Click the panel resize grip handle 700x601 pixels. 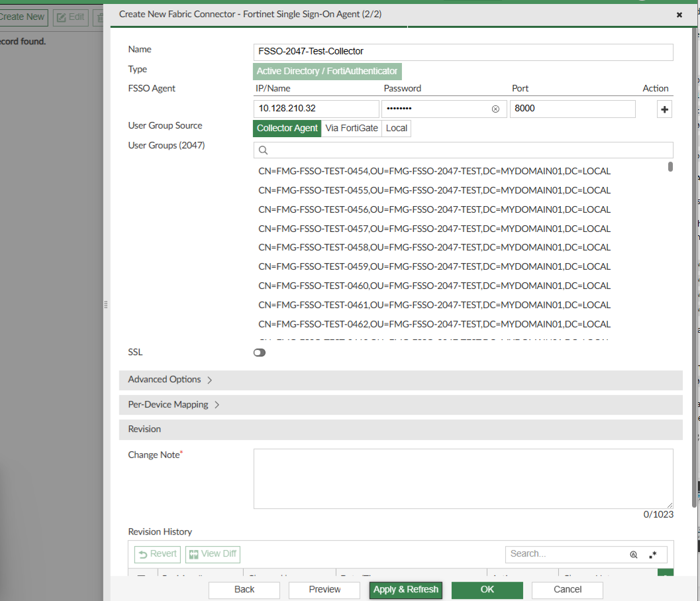[106, 305]
